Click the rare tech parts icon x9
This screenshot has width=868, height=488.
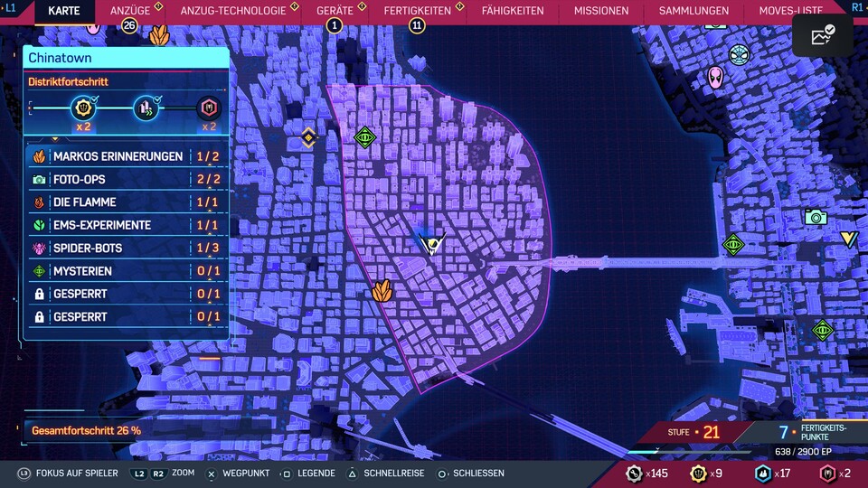tap(699, 474)
